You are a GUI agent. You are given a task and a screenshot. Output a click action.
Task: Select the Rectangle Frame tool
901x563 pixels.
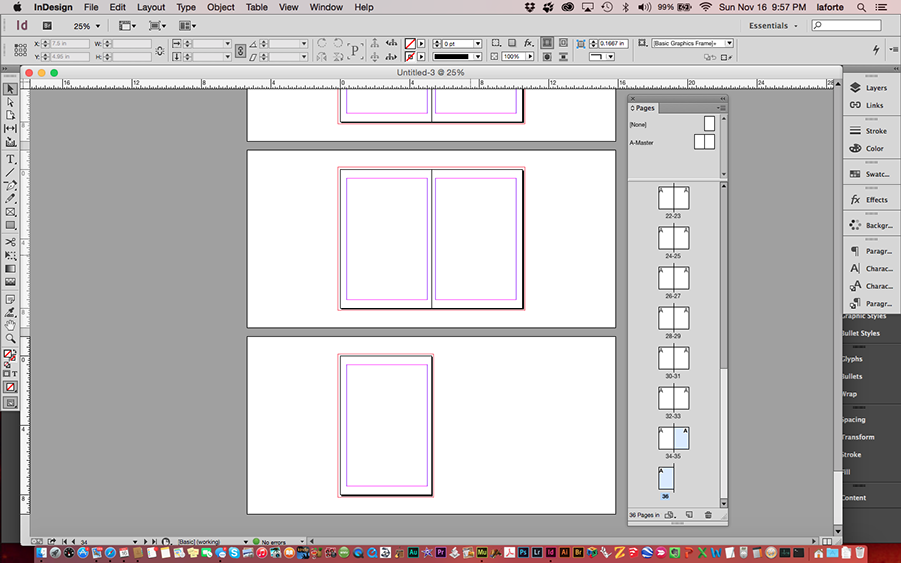pyautogui.click(x=10, y=212)
